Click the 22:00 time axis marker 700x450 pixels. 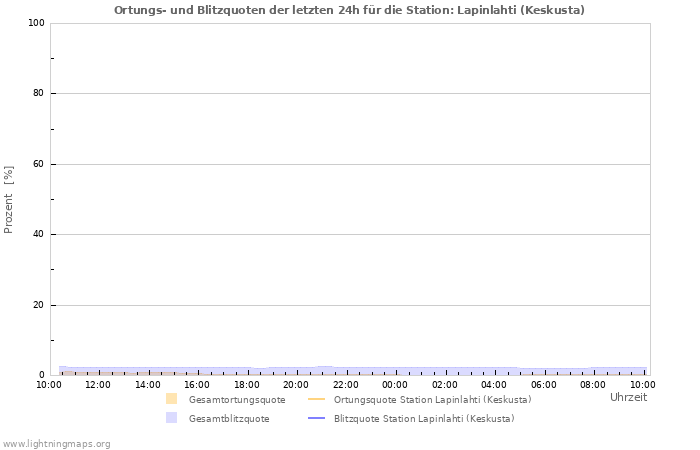346,384
